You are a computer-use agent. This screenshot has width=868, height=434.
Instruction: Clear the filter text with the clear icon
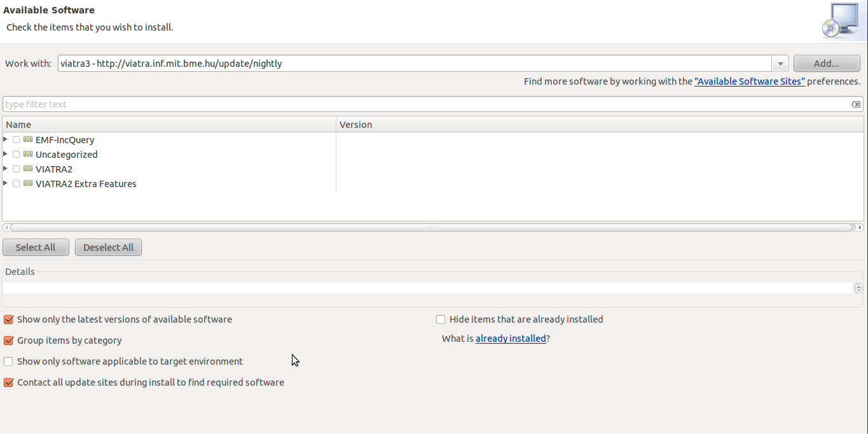click(856, 104)
